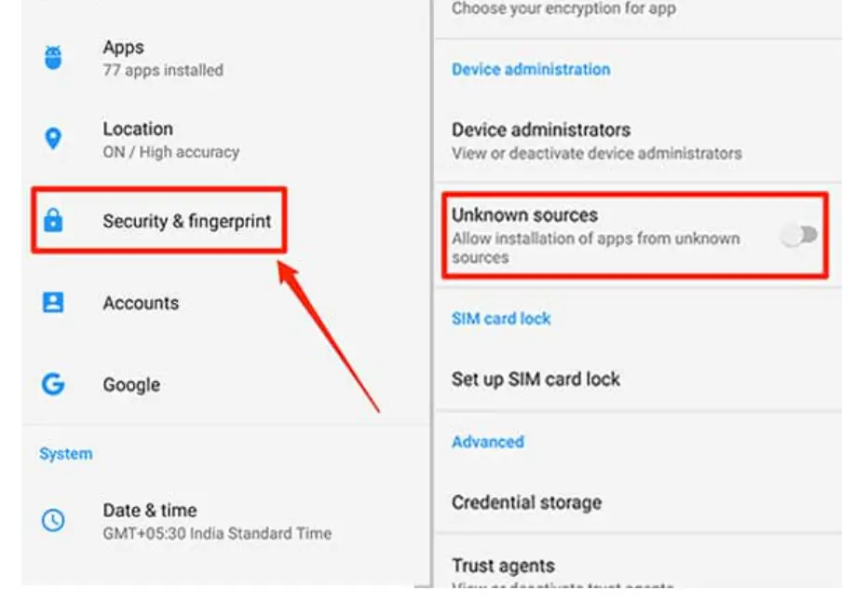Image resolution: width=868 pixels, height=604 pixels.
Task: Tap the Date & time clock icon
Action: [53, 520]
